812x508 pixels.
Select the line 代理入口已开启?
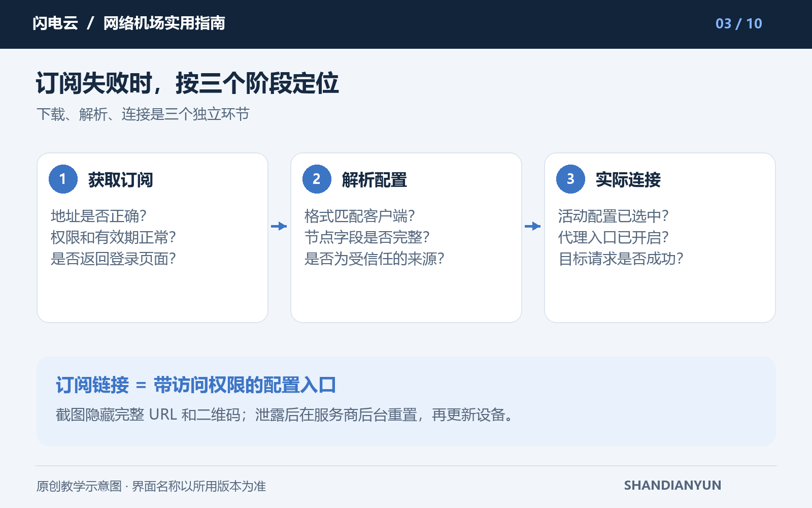coord(613,237)
